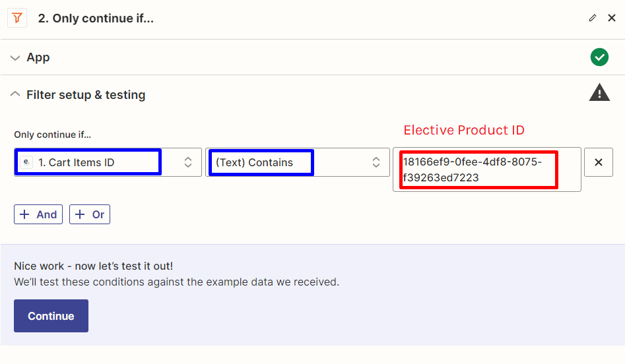
Task: Collapse the Filter setup & testing chevron
Action: [x=15, y=95]
